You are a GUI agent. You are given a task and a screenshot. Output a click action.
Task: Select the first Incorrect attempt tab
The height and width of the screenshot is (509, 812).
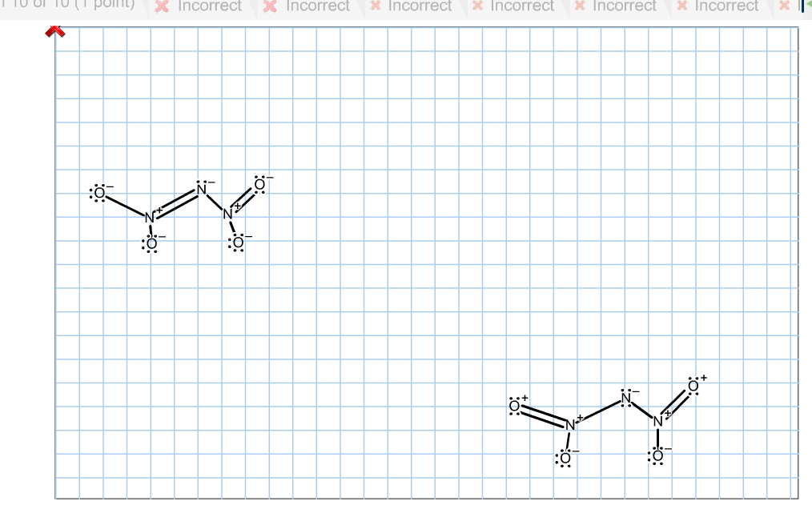click(x=208, y=6)
